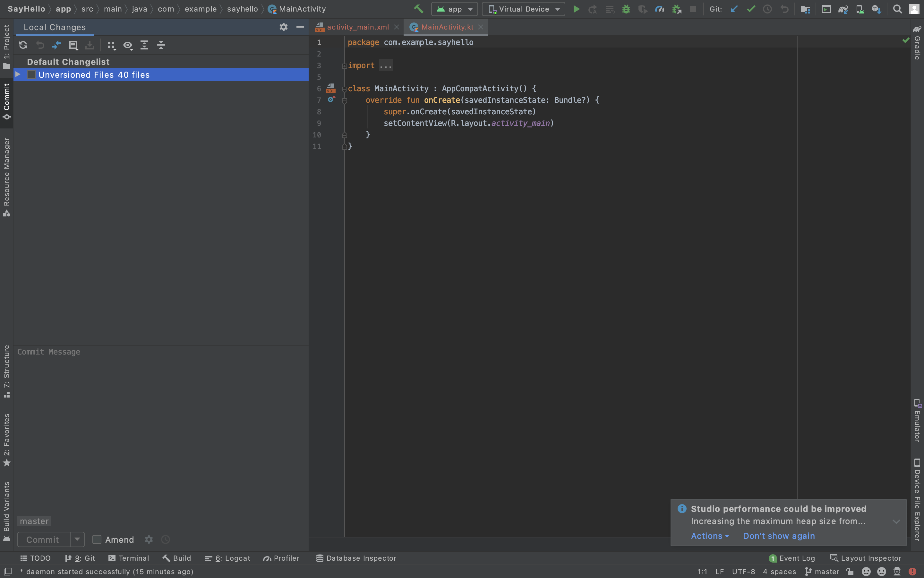Check the Unversioned Files checkbox
The height and width of the screenshot is (578, 924).
(31, 74)
